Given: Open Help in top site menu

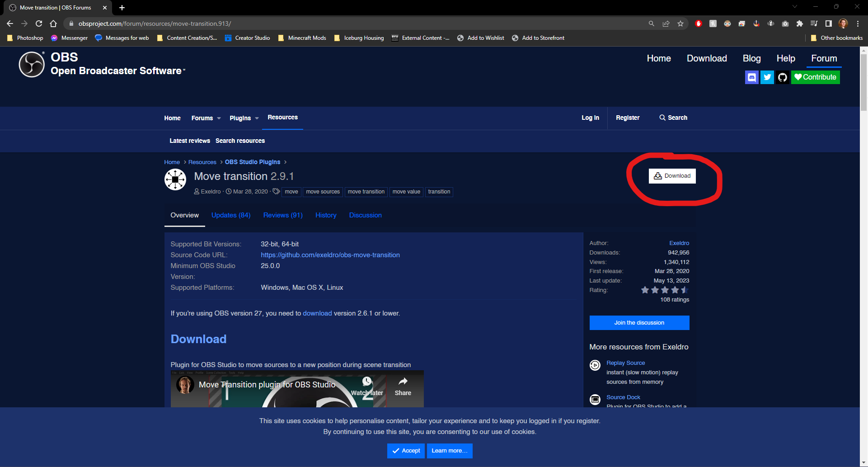Looking at the screenshot, I should point(786,58).
